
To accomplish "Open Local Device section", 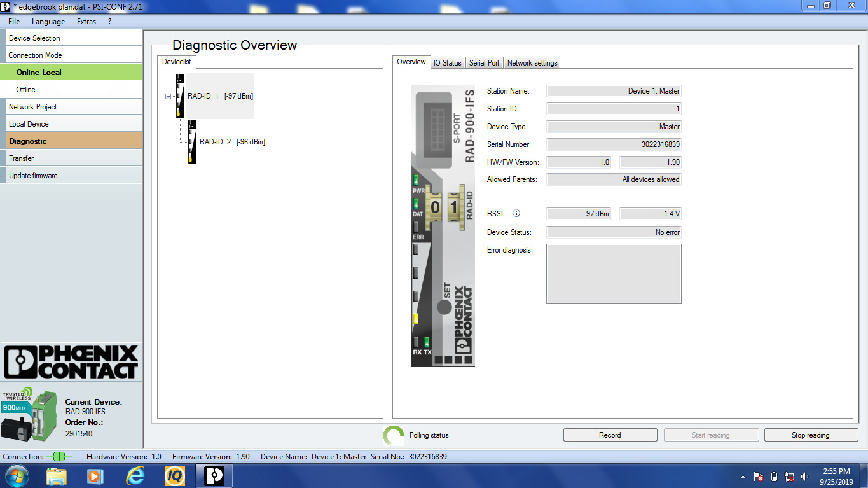I will pyautogui.click(x=71, y=124).
